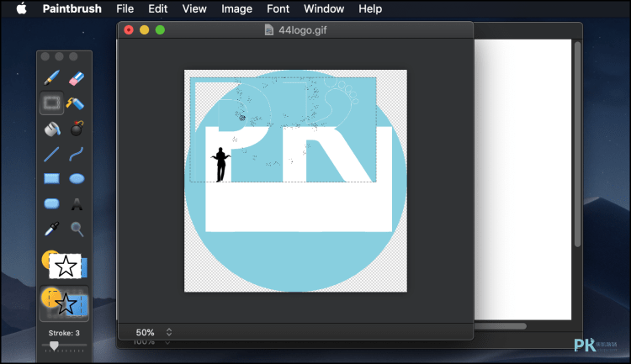Click the black silhouette figure on canvas
Screen dimensions: 631x364
[220, 165]
